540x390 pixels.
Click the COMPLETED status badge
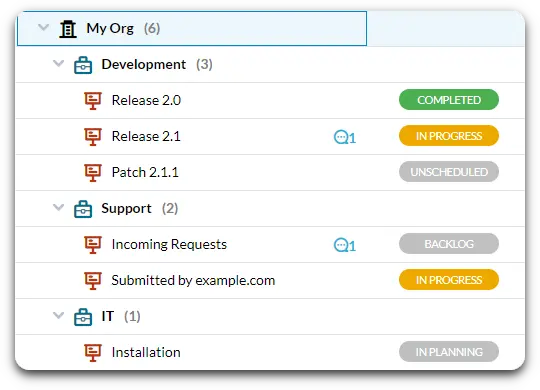point(449,100)
